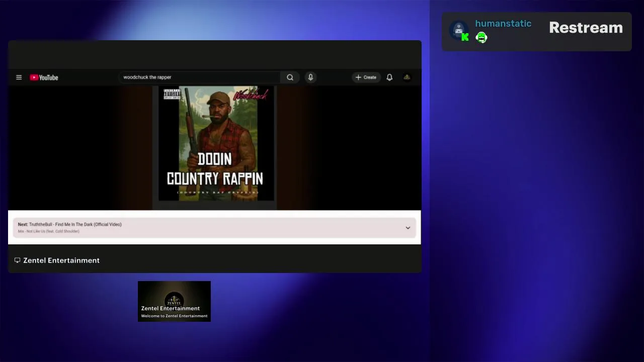Click 'TruththeBull - Find Me In The Dark' next title

pyautogui.click(x=75, y=224)
